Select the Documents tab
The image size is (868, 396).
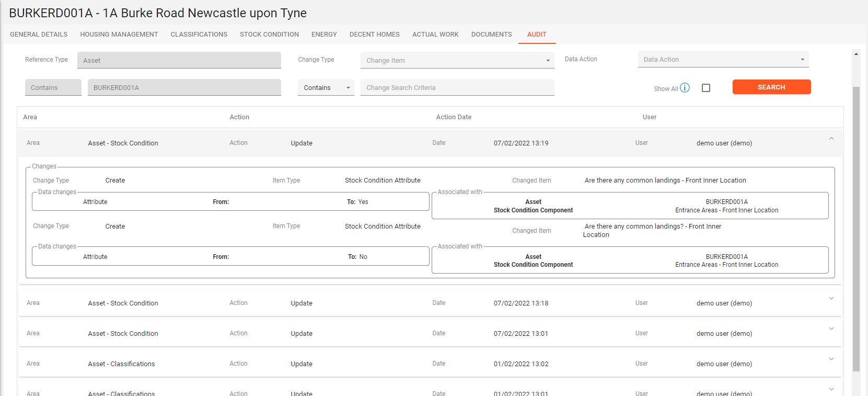tap(491, 35)
